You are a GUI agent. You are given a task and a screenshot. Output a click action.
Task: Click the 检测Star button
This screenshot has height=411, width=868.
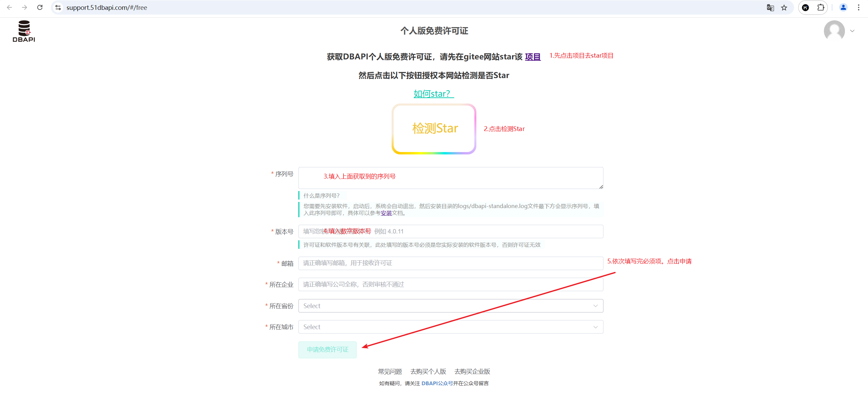(x=434, y=129)
